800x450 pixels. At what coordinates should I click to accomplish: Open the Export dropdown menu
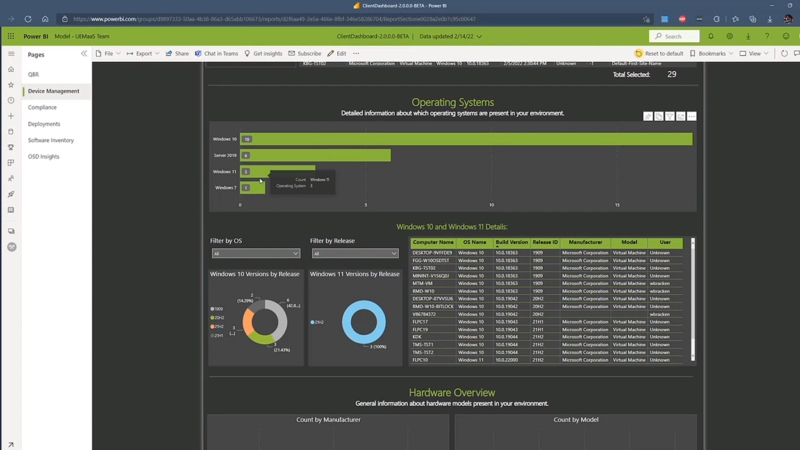tap(143, 54)
